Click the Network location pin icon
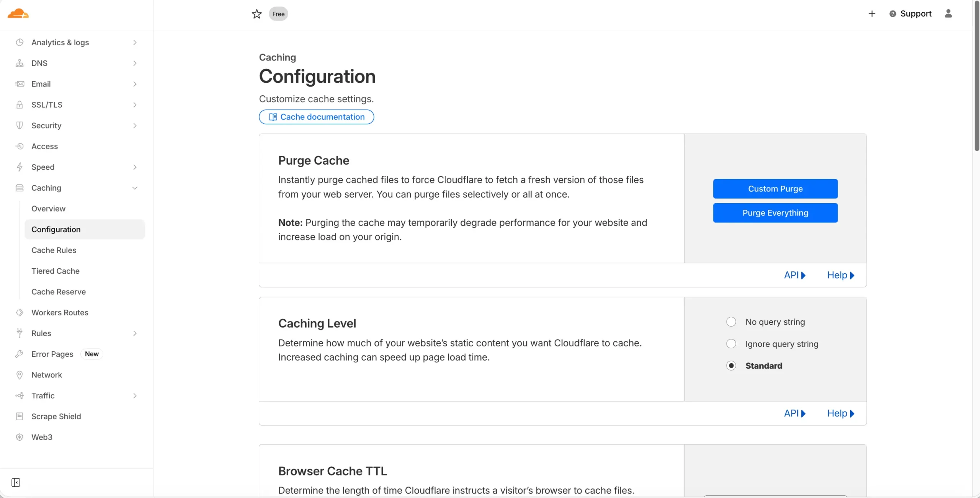 click(20, 375)
